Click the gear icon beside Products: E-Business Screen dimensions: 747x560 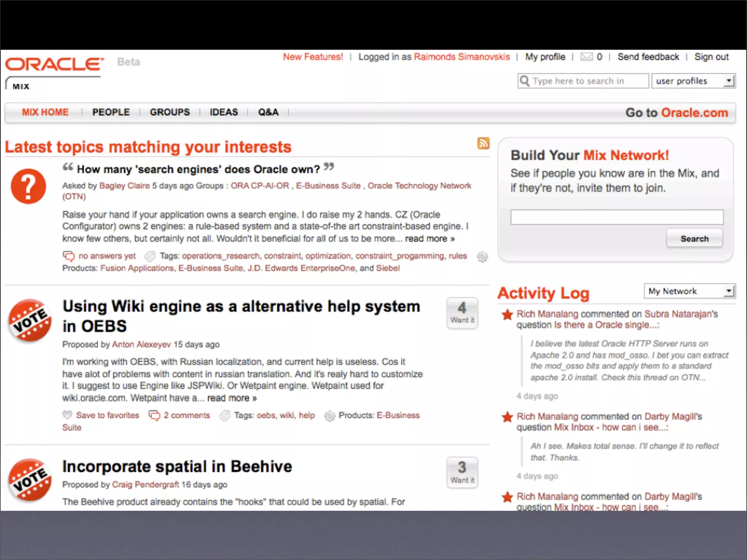tap(330, 416)
